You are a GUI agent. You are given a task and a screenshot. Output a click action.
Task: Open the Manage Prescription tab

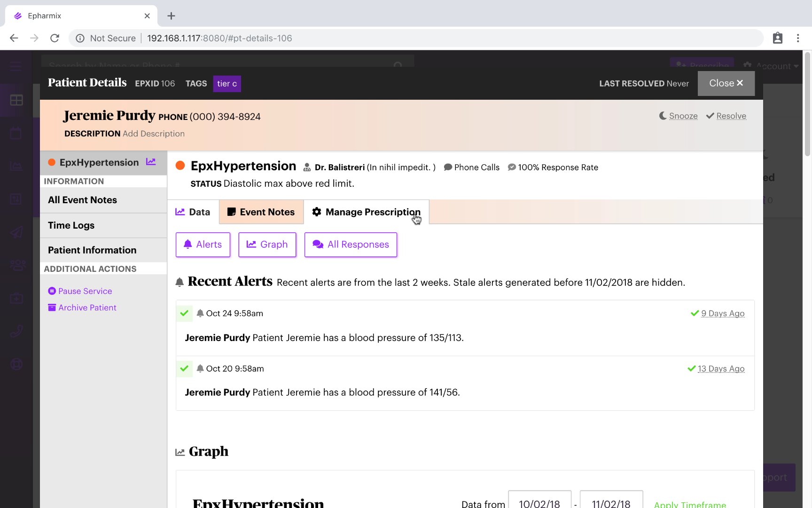tap(367, 212)
